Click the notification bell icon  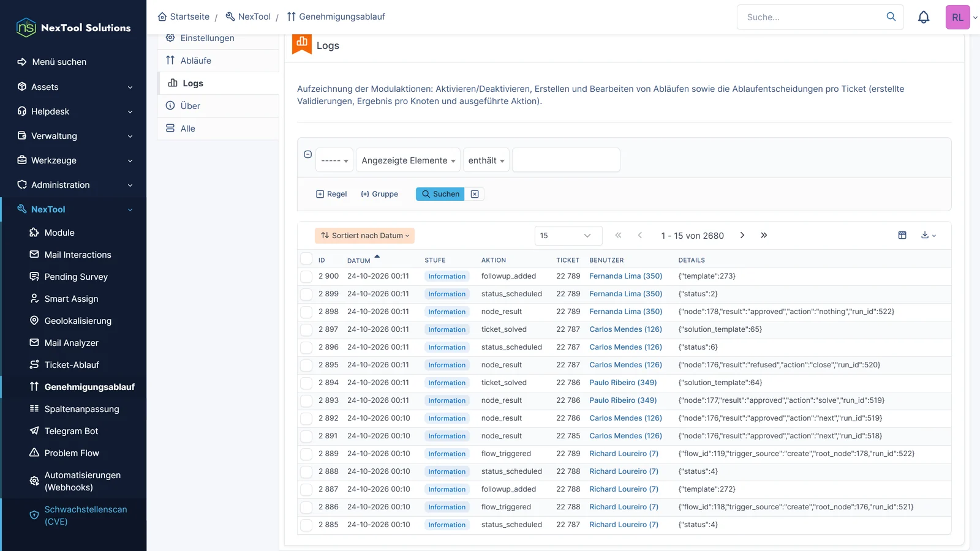(x=924, y=17)
